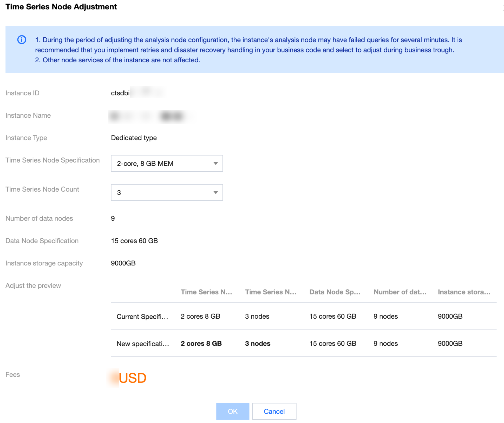Click the ctsdbi instance ID text
This screenshot has width=504, height=423.
[x=120, y=93]
